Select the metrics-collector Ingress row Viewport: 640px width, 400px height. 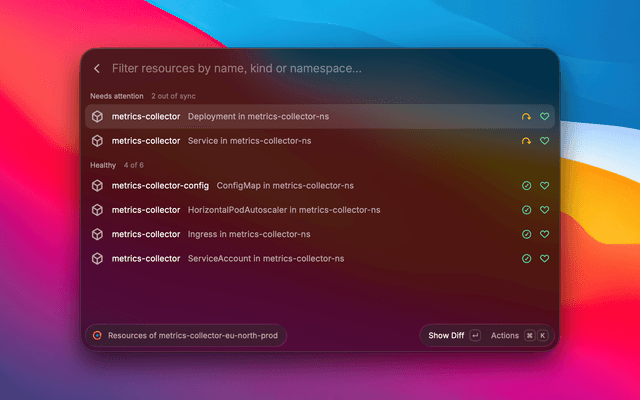point(320,234)
